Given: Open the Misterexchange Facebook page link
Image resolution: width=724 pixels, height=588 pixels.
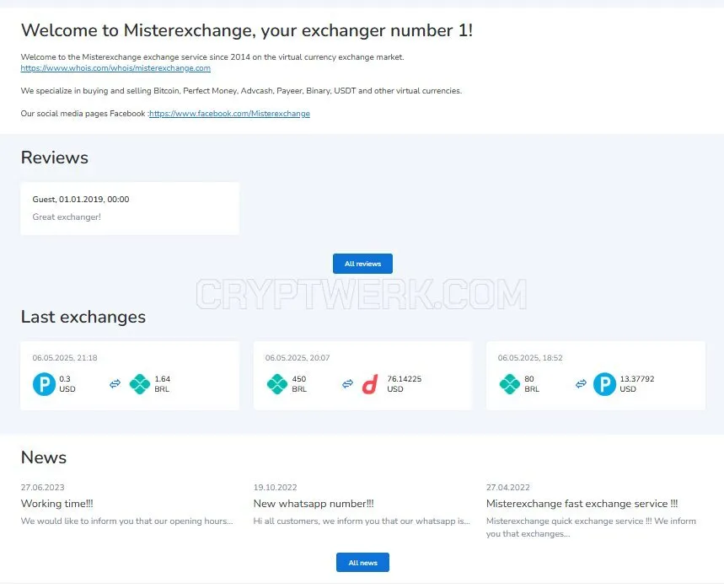Looking at the screenshot, I should point(229,114).
